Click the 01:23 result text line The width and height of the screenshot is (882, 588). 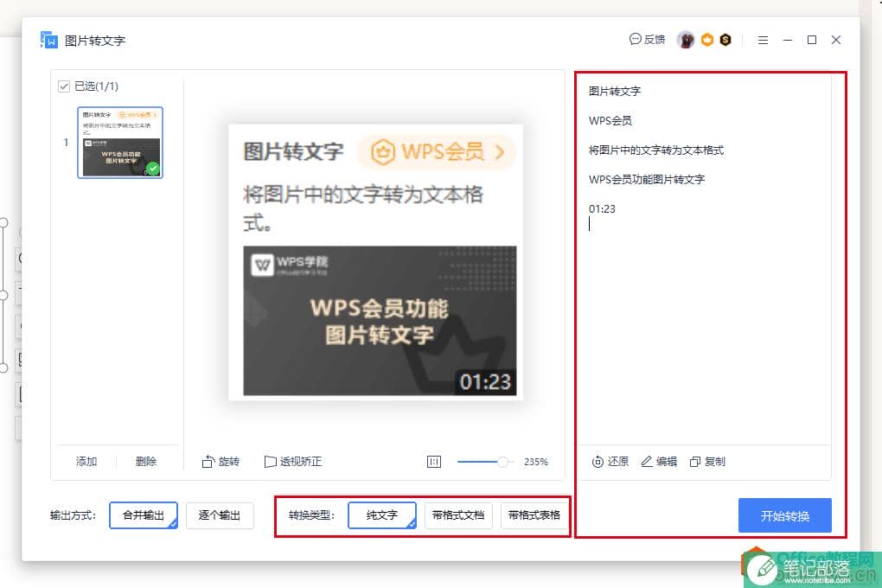[x=602, y=208]
